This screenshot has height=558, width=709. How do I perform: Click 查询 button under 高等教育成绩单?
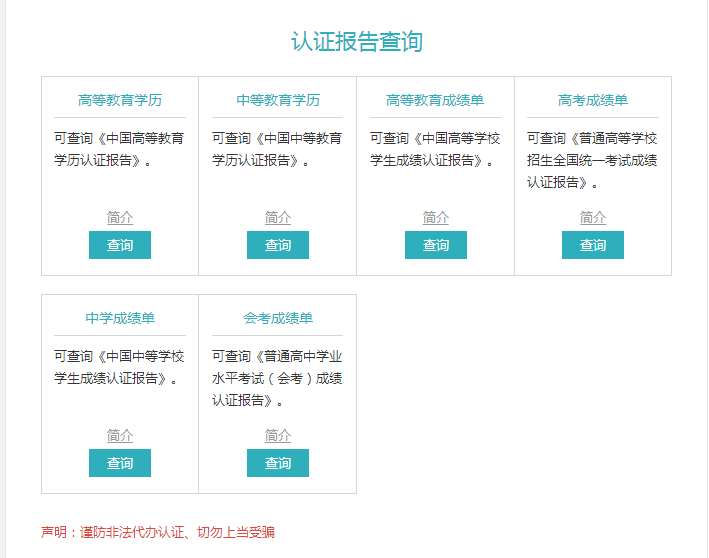coord(436,245)
